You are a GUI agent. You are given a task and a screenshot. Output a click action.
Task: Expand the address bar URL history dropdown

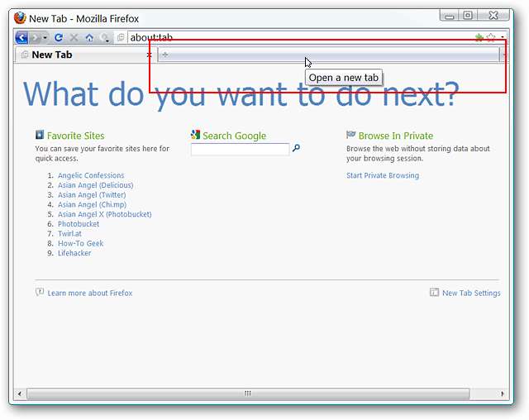pyautogui.click(x=503, y=37)
